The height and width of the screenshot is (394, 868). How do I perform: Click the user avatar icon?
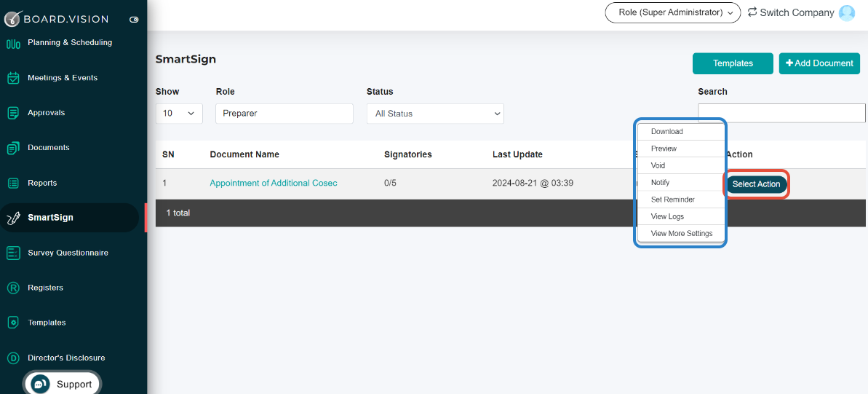click(847, 13)
